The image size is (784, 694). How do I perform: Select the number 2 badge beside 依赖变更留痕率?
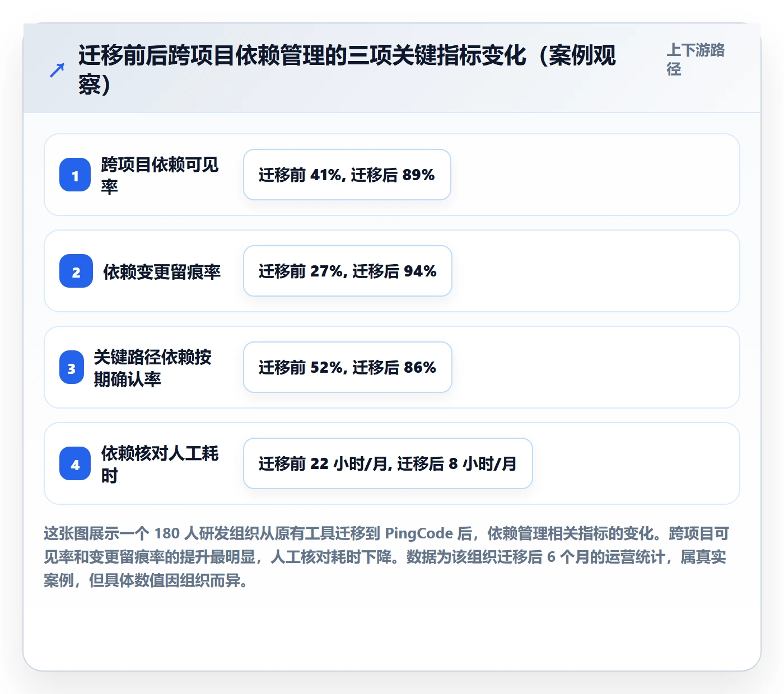pyautogui.click(x=76, y=271)
